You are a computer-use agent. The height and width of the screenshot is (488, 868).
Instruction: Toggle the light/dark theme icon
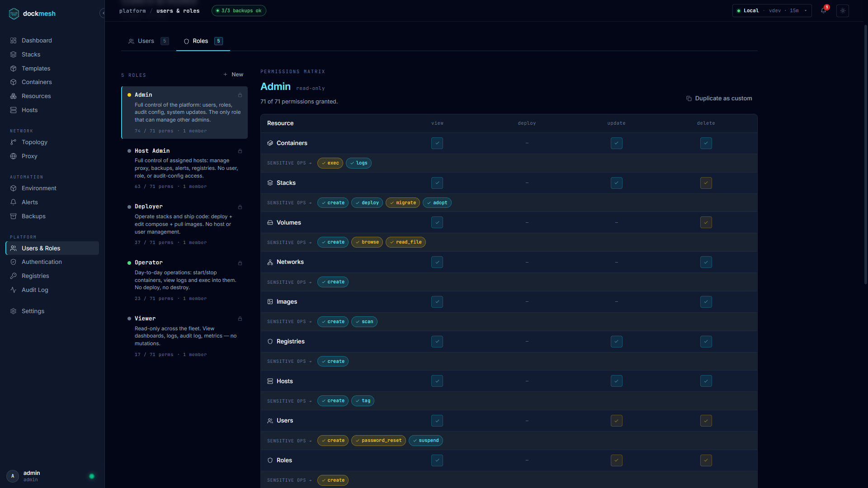click(x=843, y=10)
